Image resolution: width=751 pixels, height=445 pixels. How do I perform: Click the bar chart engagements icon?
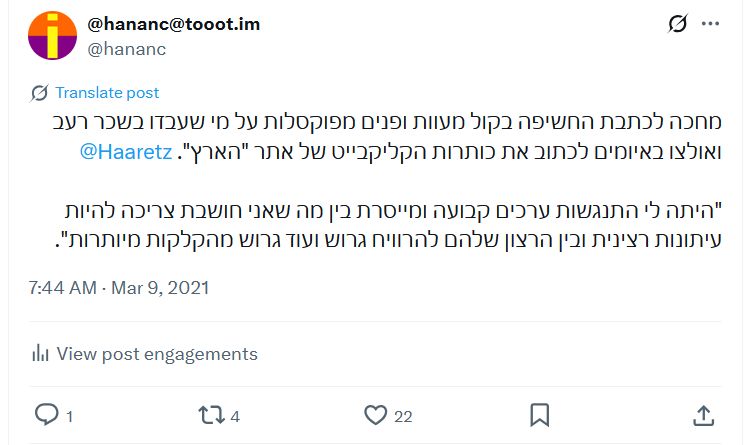click(x=41, y=353)
